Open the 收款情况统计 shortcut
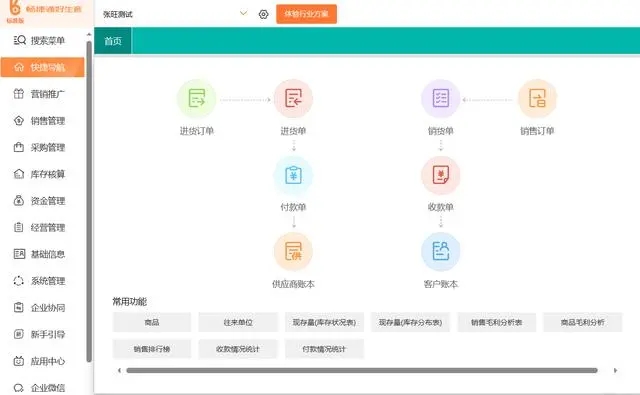Viewport: 640px width, 395px height. coord(238,349)
